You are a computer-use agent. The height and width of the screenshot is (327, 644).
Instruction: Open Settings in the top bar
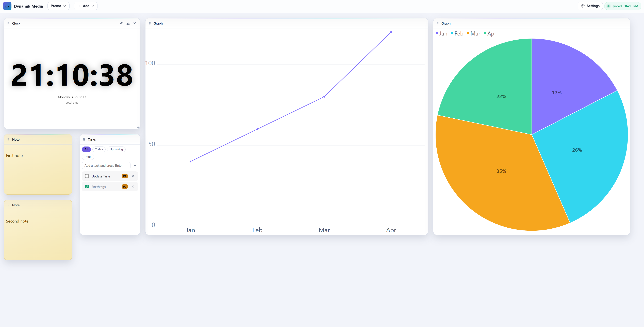pyautogui.click(x=590, y=6)
